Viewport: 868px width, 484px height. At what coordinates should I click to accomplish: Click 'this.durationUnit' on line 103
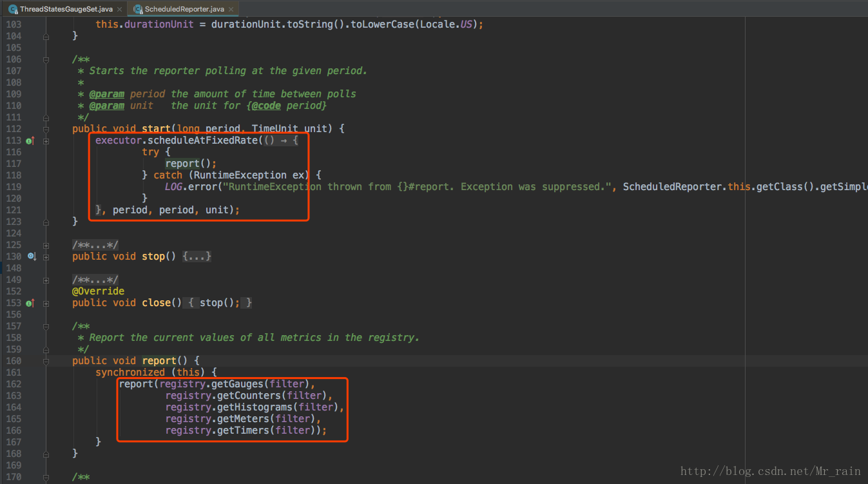144,24
